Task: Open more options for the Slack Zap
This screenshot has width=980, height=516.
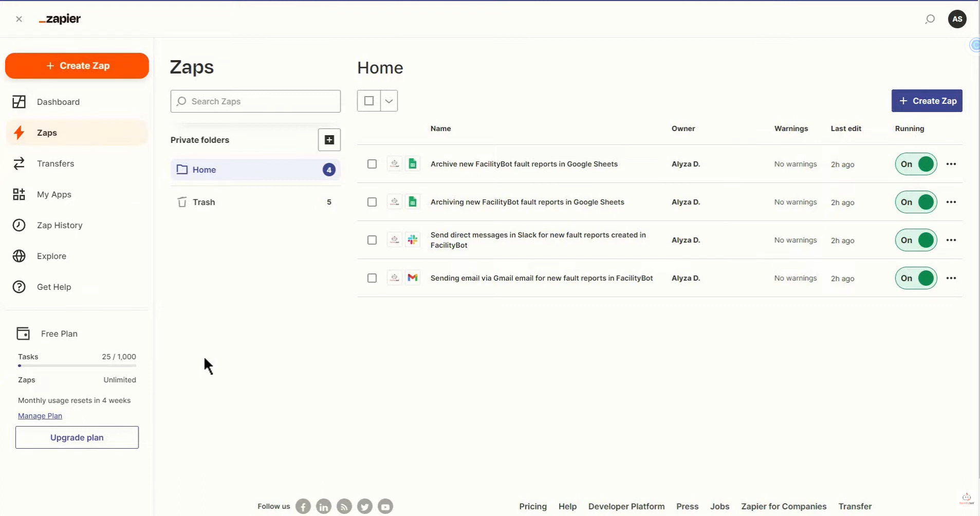Action: 951,240
